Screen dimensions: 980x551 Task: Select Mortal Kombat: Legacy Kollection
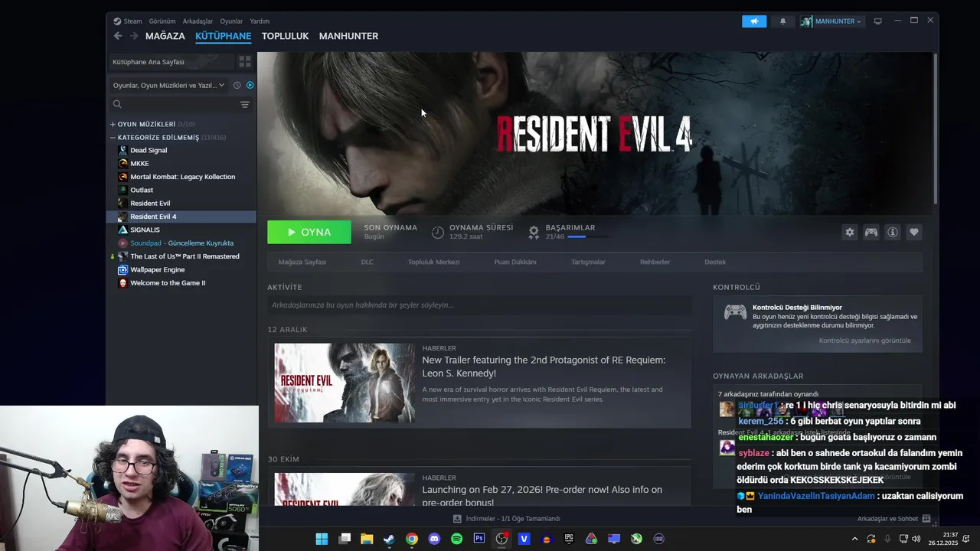182,177
